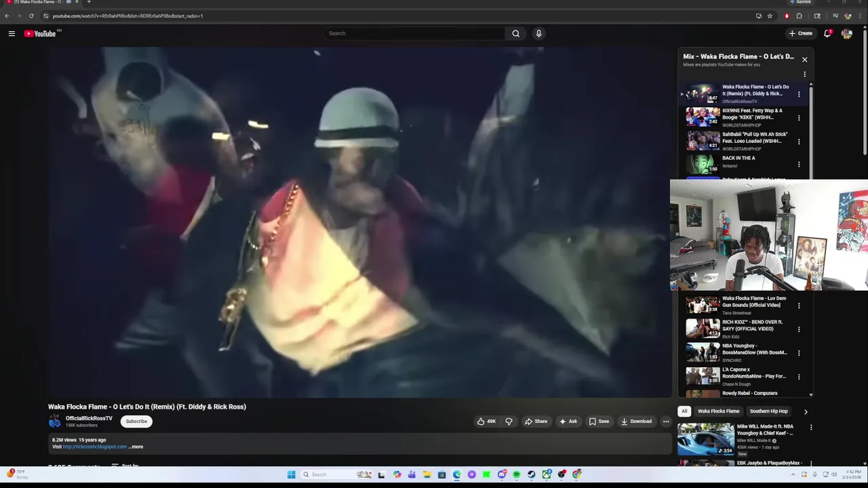
Task: Open a new browser tab
Action: [89, 2]
